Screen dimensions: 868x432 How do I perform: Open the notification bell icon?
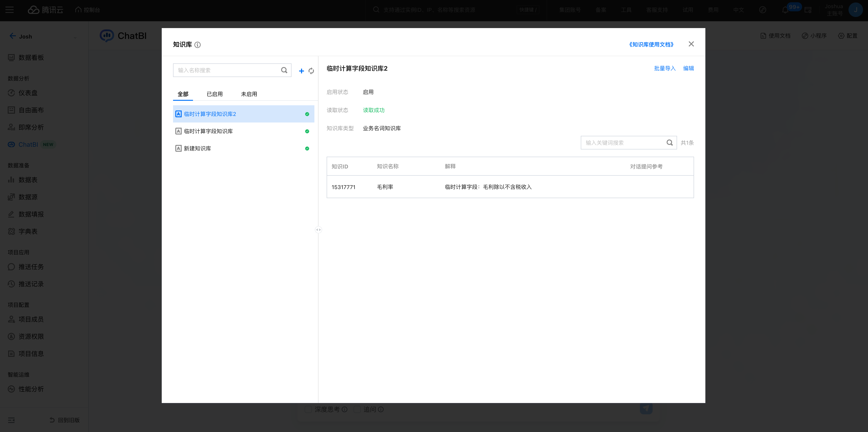(785, 10)
